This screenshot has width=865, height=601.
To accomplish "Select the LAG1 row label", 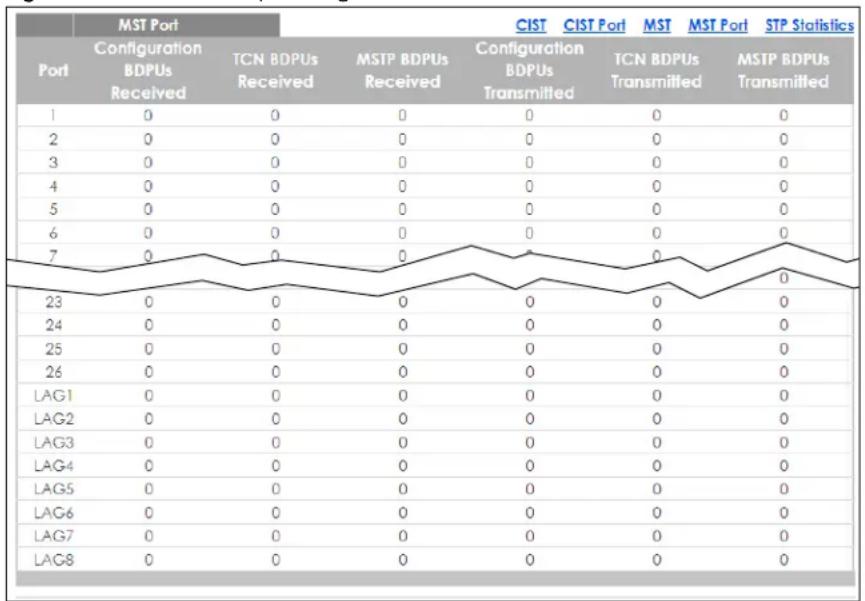I will (x=54, y=396).
